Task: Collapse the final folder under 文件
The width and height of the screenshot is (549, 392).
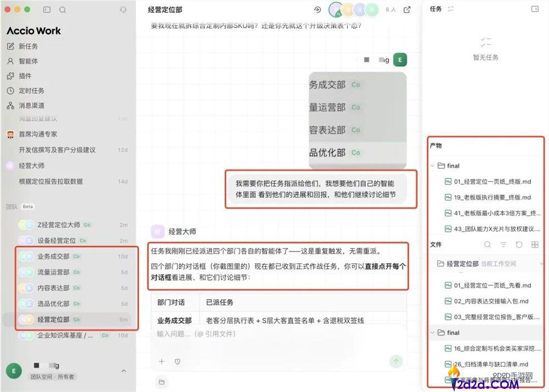Action: [433, 333]
